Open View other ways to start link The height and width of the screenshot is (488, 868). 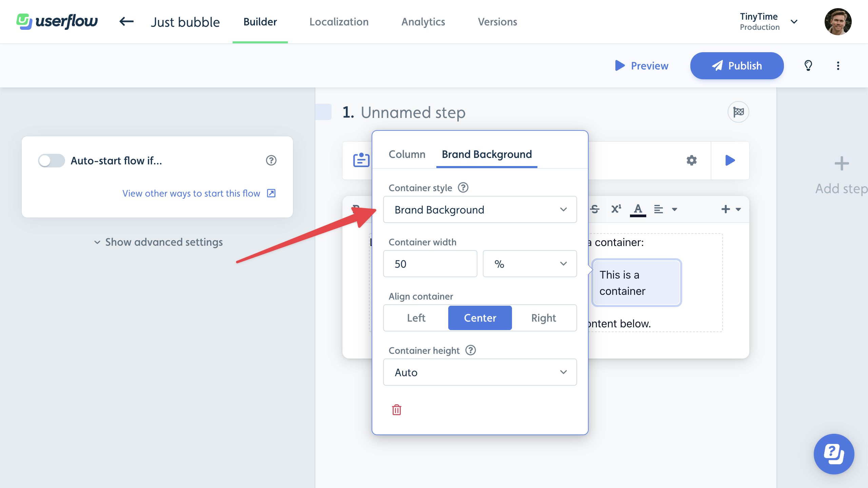(199, 193)
